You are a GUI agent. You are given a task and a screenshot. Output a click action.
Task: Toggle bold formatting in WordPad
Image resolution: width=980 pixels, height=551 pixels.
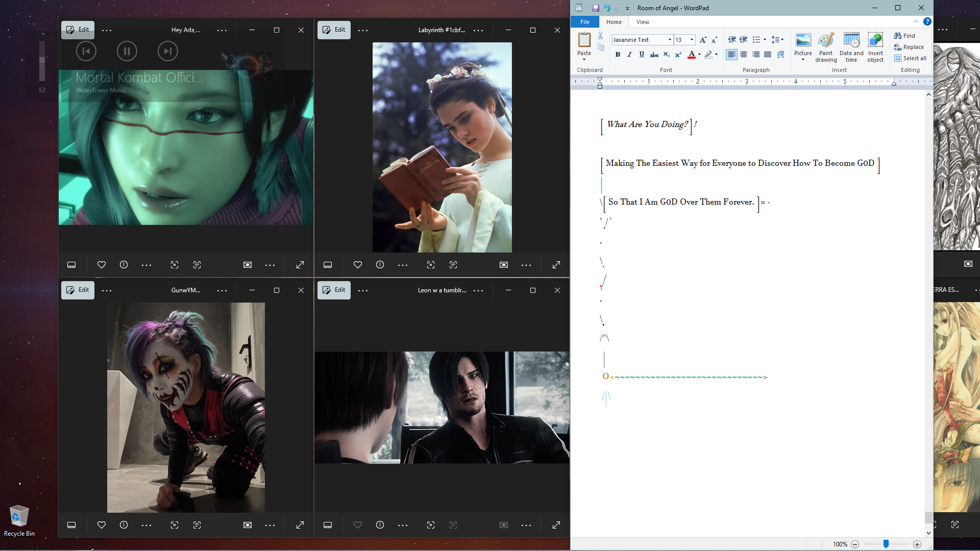pos(618,55)
